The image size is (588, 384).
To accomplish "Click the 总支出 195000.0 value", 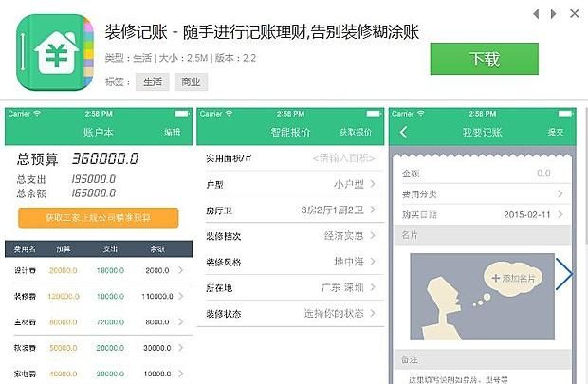I will pos(93,179).
